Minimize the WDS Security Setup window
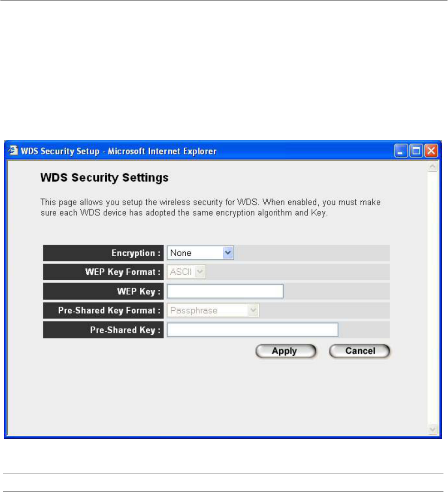This screenshot has height=492, width=448. click(x=401, y=151)
